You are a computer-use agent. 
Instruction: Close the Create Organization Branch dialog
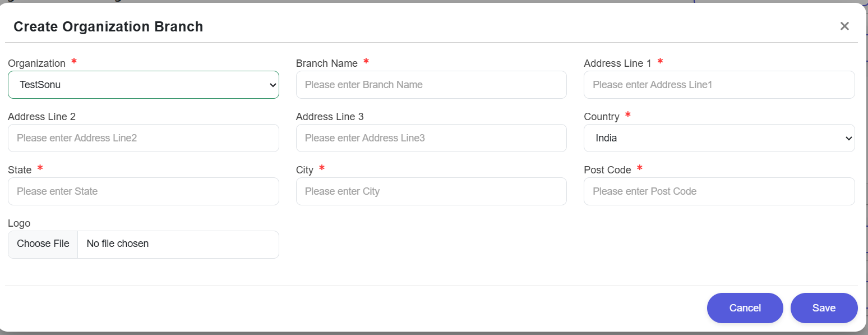click(844, 26)
